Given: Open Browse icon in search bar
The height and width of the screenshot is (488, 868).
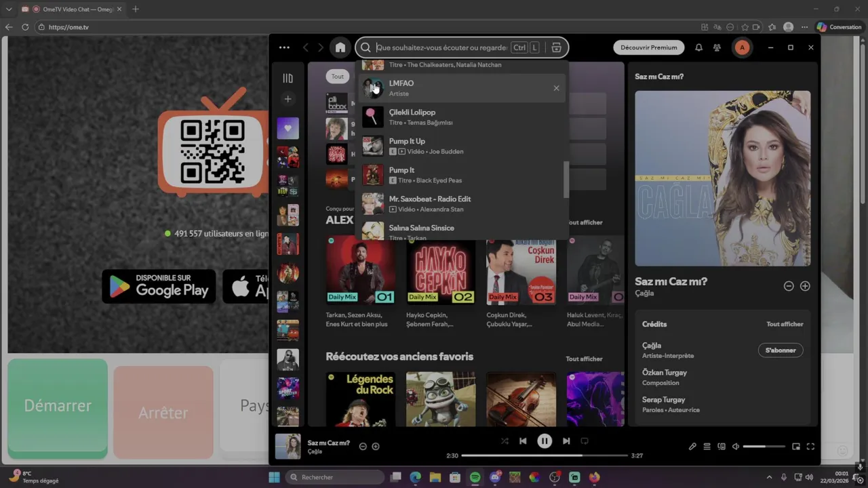Looking at the screenshot, I should [x=556, y=47].
